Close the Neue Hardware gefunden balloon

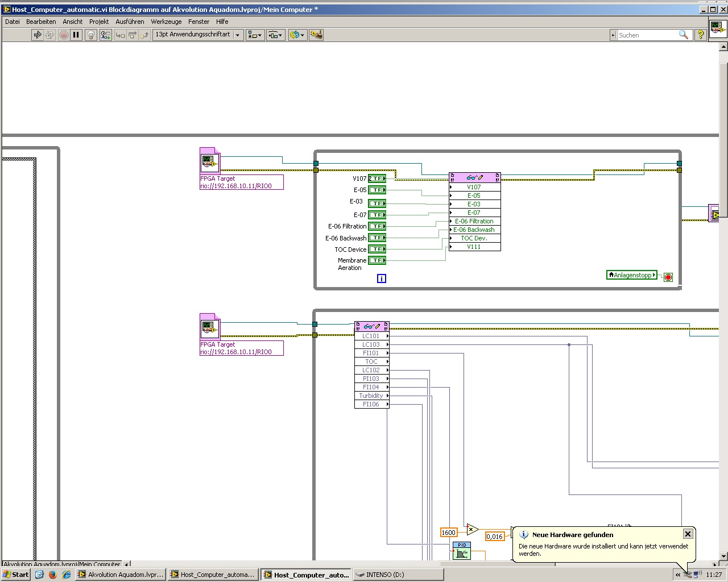[x=688, y=534]
